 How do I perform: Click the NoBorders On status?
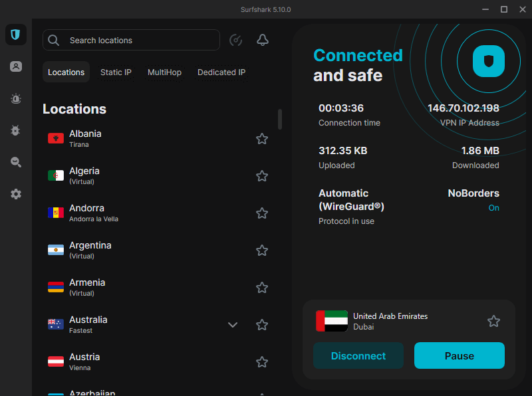coord(493,208)
